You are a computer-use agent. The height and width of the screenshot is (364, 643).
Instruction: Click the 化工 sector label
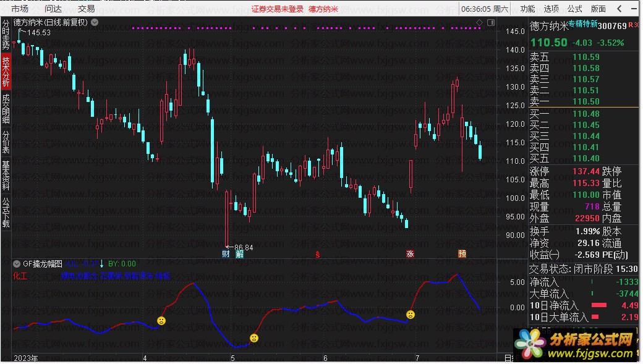click(20, 276)
